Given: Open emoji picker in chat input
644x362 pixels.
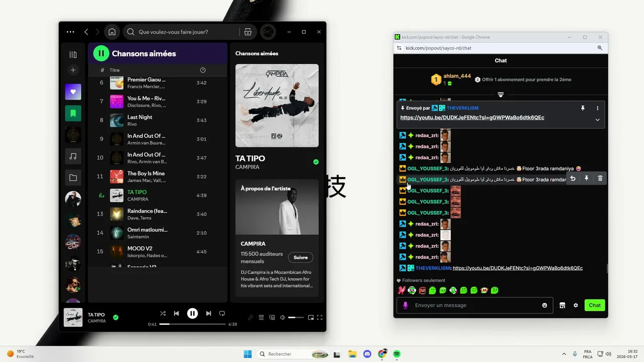Looking at the screenshot, I should tap(544, 305).
